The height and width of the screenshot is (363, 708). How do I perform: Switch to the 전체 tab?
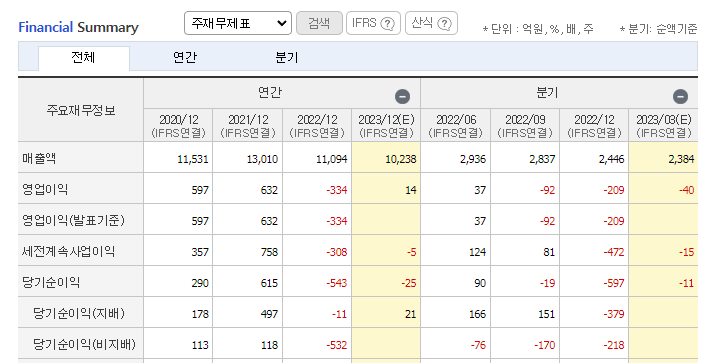(84, 58)
